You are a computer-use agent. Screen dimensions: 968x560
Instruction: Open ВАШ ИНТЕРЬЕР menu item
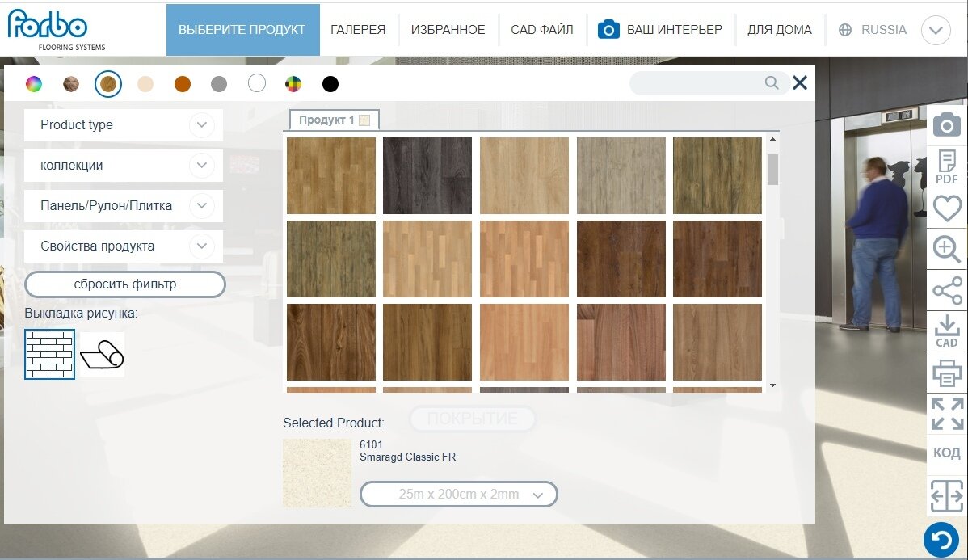[674, 30]
